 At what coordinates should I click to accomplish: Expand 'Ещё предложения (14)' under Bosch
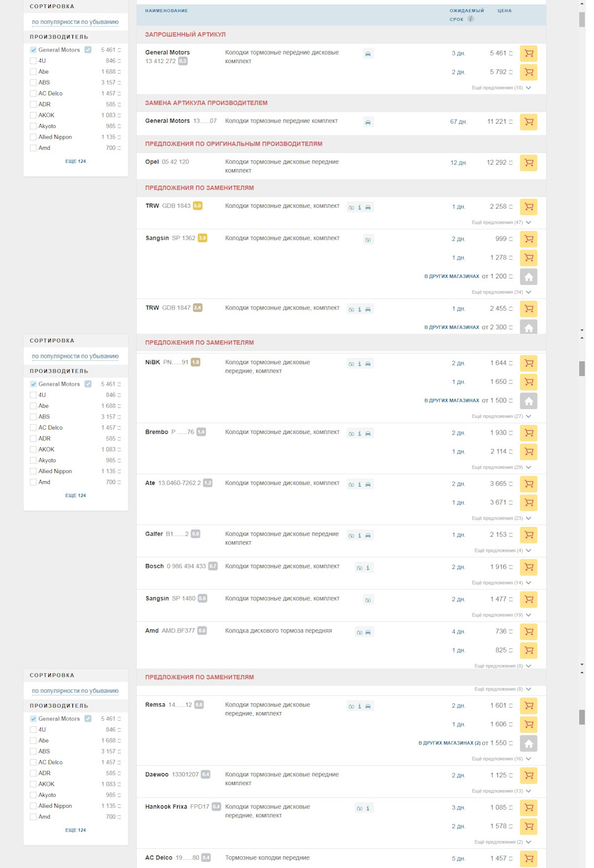501,583
